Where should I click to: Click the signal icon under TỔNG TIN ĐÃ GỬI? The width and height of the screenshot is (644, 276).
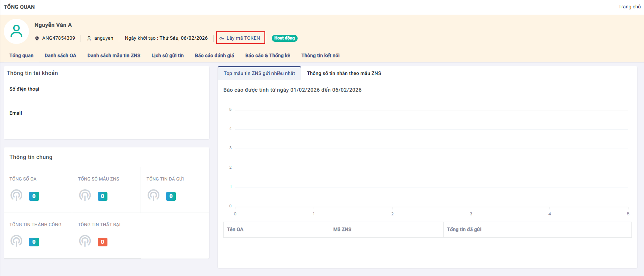tap(153, 195)
